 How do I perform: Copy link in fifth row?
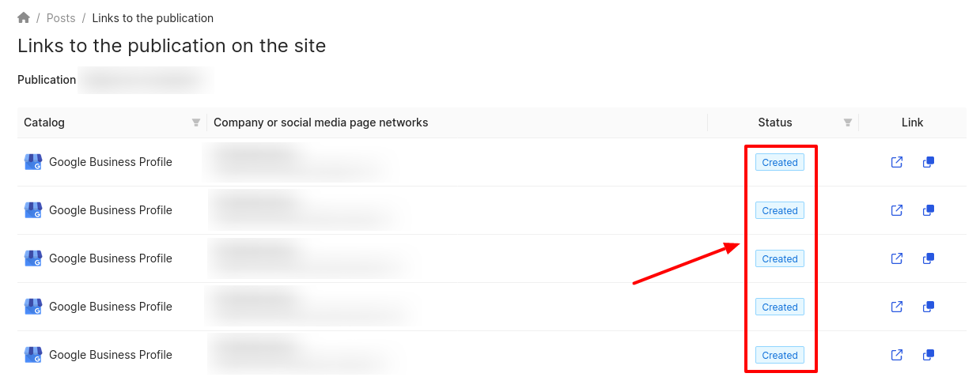click(x=929, y=355)
